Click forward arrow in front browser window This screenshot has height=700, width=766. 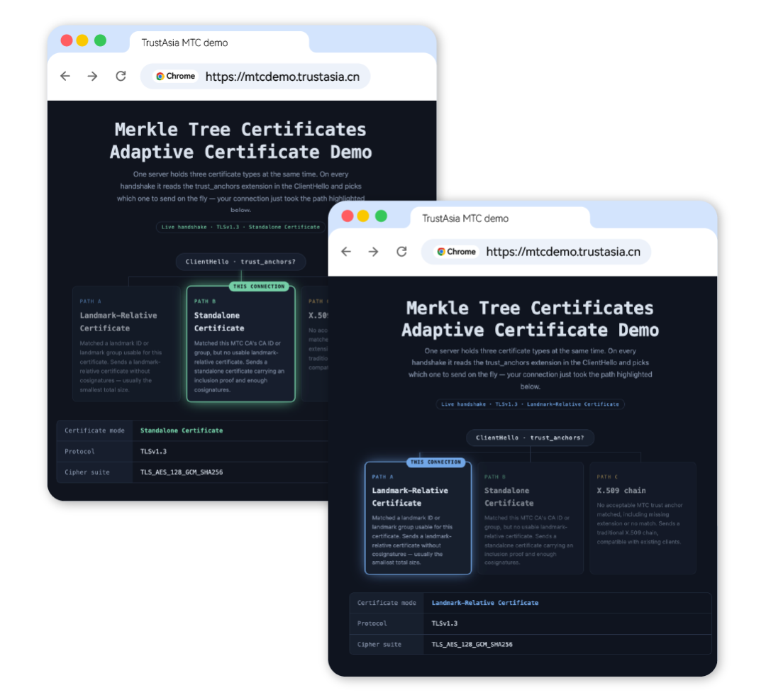[373, 252]
